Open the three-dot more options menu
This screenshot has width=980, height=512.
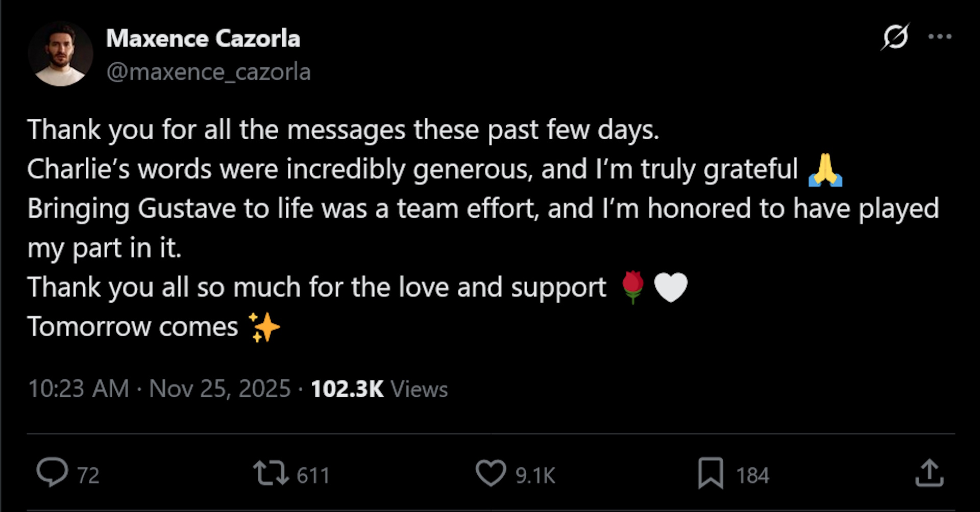pyautogui.click(x=940, y=37)
